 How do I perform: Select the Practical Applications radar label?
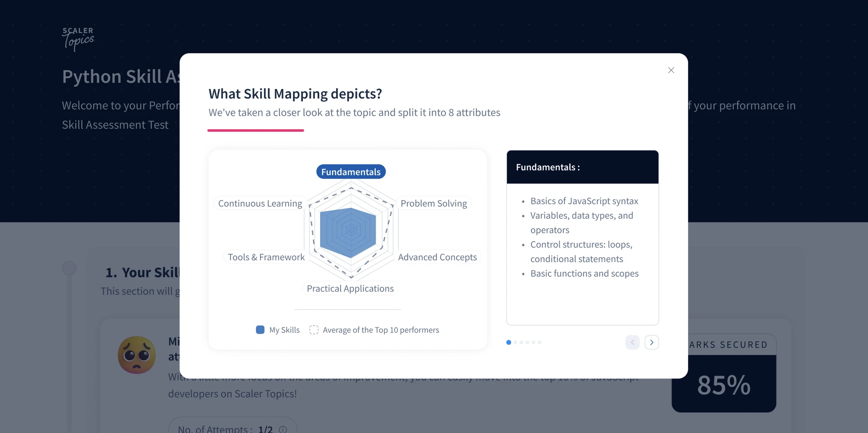[x=350, y=288]
